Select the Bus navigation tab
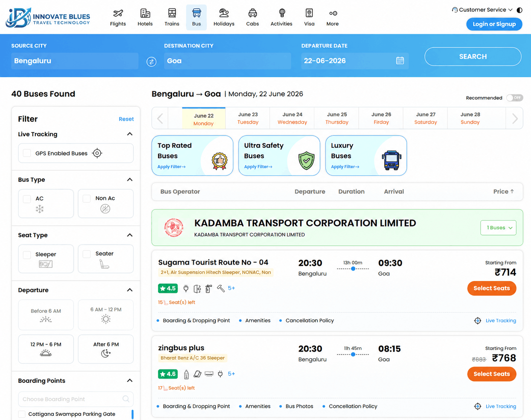 [x=196, y=17]
